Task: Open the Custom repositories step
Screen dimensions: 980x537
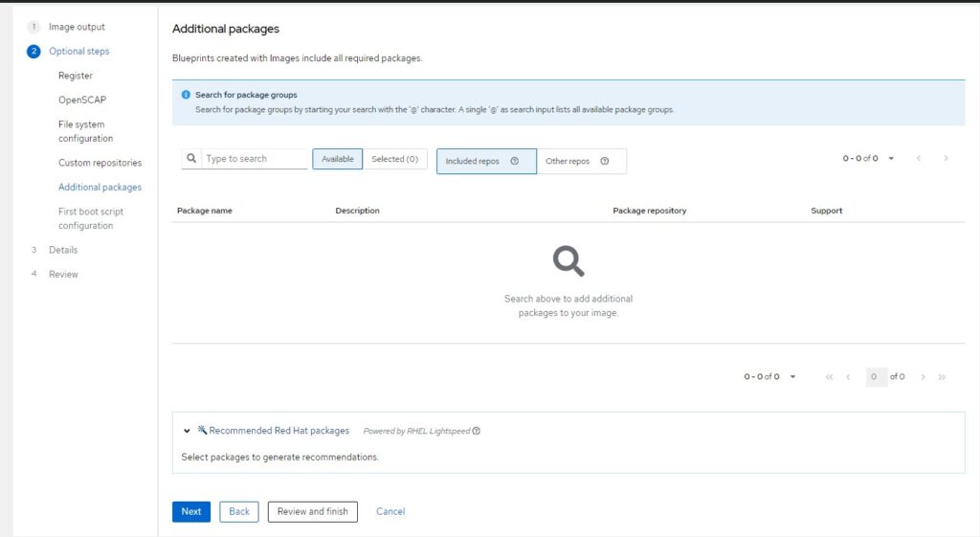Action: pyautogui.click(x=100, y=163)
